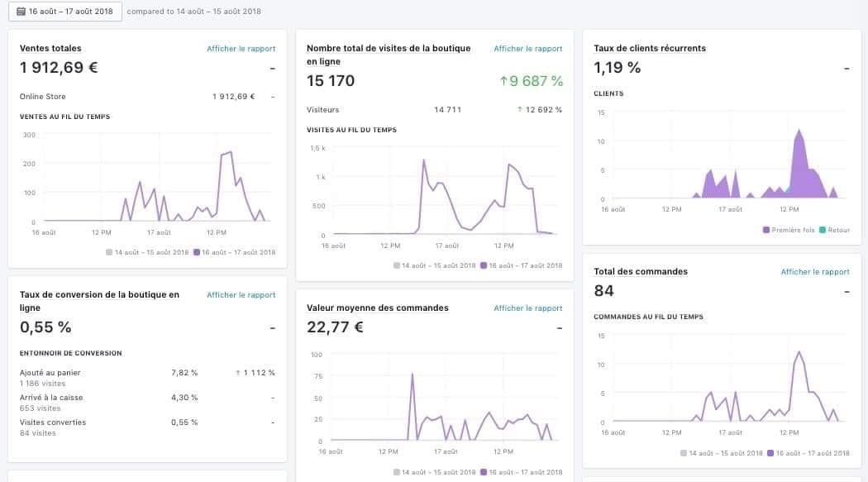Click up arrow beside 1 112 % in funnel
Image resolution: width=868 pixels, height=482 pixels.
(x=238, y=373)
